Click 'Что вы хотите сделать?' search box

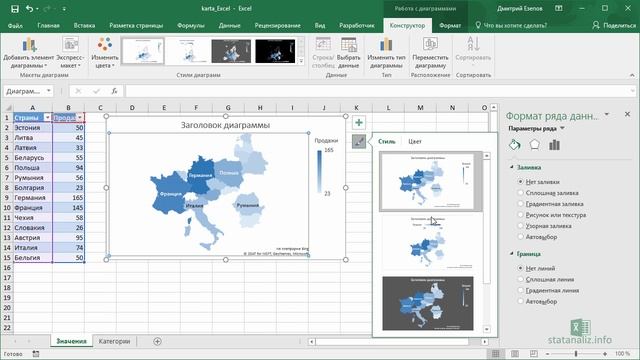511,25
